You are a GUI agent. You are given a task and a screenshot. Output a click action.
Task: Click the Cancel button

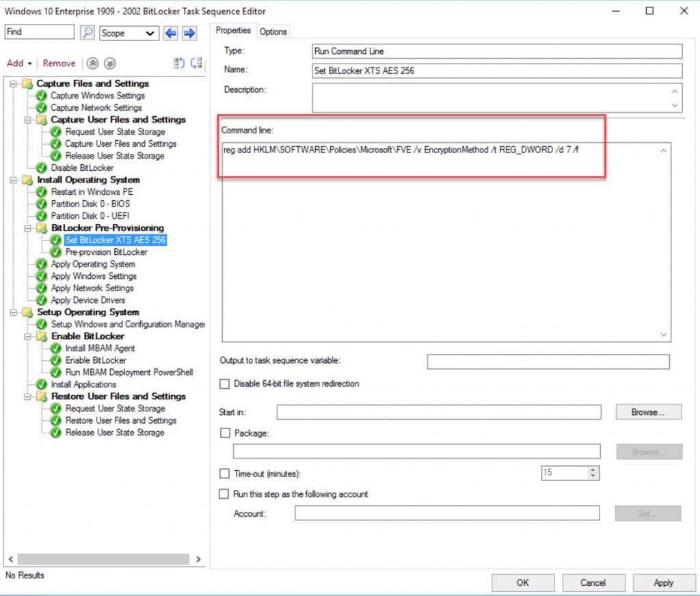(593, 582)
